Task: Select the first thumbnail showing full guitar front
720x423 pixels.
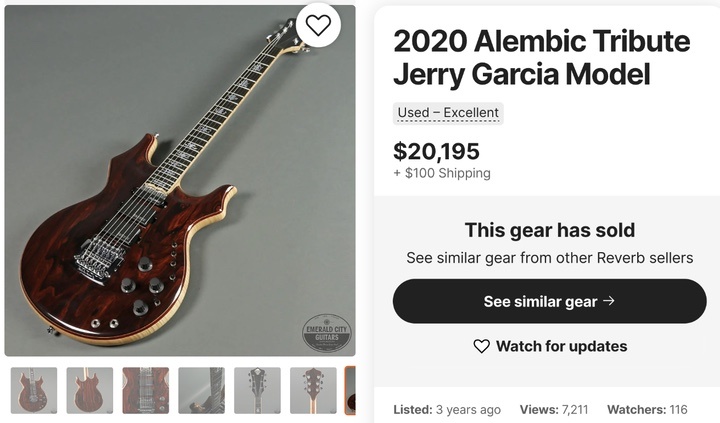Action: tap(33, 390)
